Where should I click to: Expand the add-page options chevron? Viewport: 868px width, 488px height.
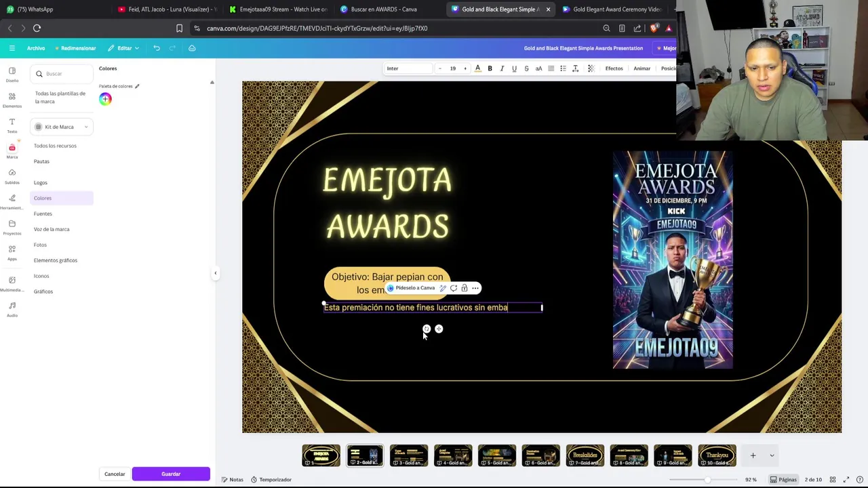click(x=772, y=455)
